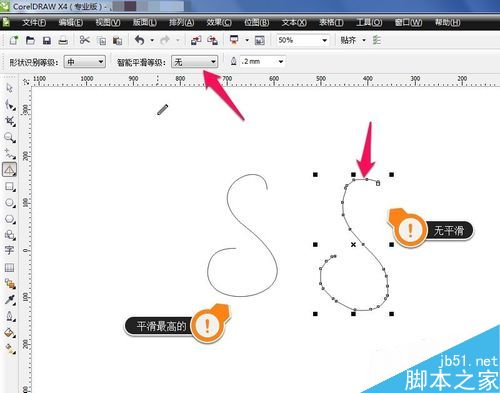This screenshot has height=393, width=500.
Task: Click the top-middle selection handle
Action: click(353, 175)
